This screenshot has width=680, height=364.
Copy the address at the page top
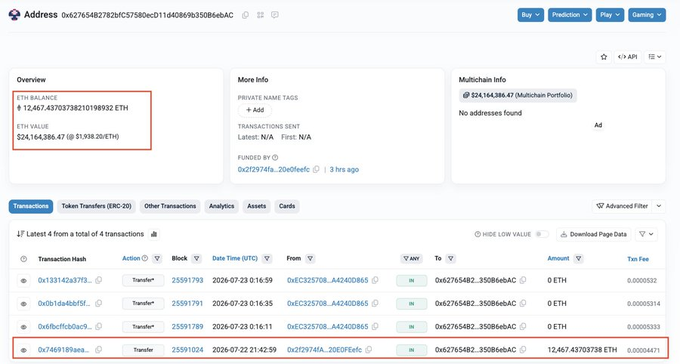[245, 15]
